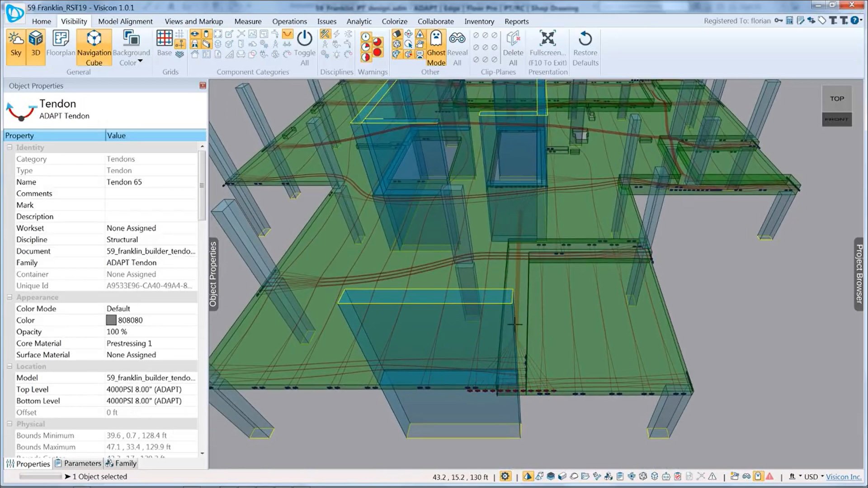Open the Analytic tab
Screen dimensions: 868x488
point(359,21)
